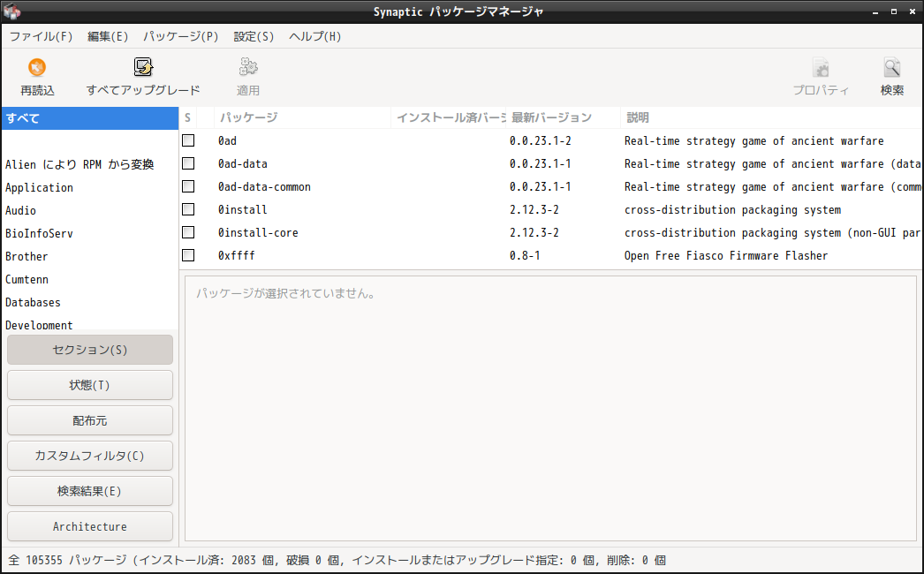Click the Synaptic app icon in title bar

tap(11, 11)
